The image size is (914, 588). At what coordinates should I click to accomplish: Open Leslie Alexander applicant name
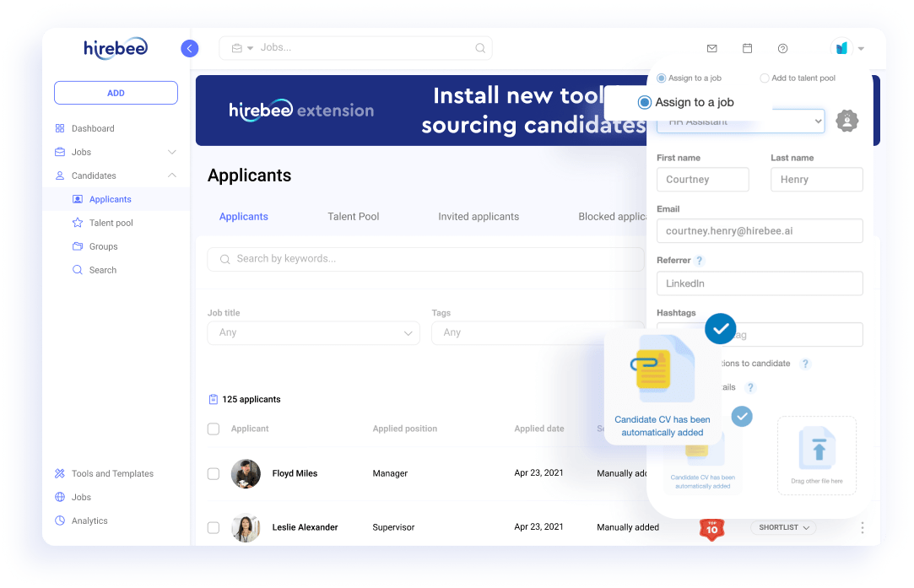(305, 527)
